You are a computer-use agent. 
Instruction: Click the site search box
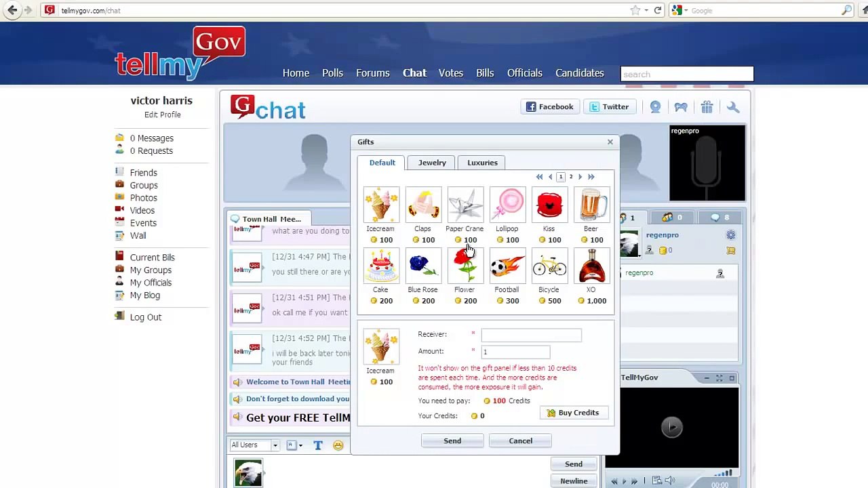pyautogui.click(x=687, y=74)
